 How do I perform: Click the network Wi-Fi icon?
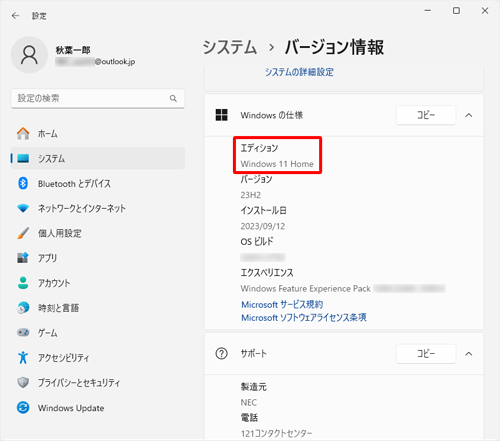(x=23, y=208)
